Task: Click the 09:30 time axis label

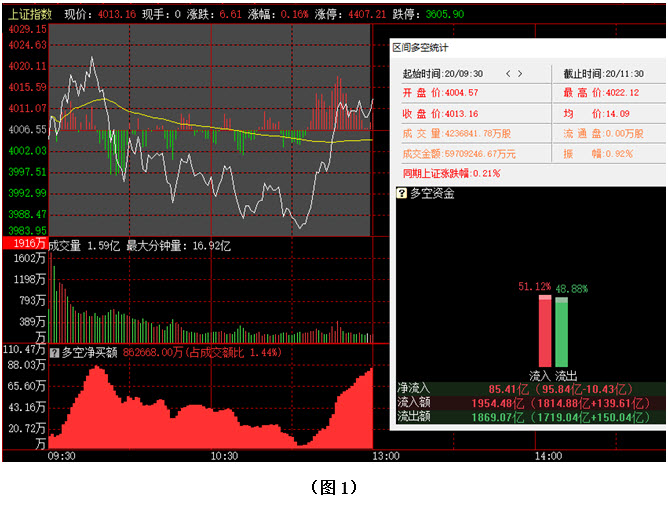Action: (62, 456)
